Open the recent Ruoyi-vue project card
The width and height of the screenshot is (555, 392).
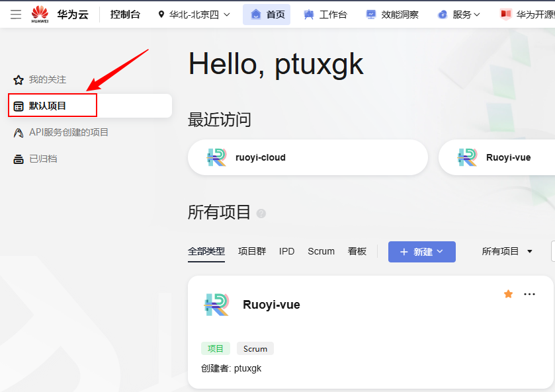(497, 157)
